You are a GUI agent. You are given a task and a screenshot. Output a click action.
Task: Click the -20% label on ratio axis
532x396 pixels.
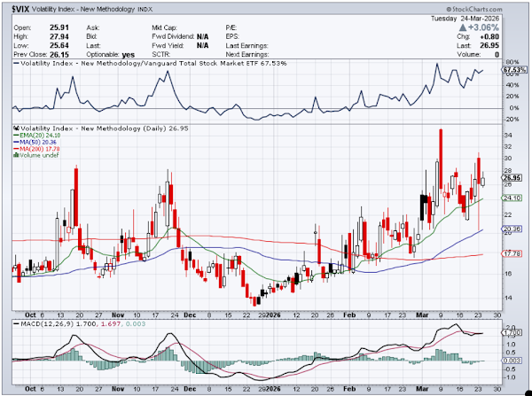[512, 119]
